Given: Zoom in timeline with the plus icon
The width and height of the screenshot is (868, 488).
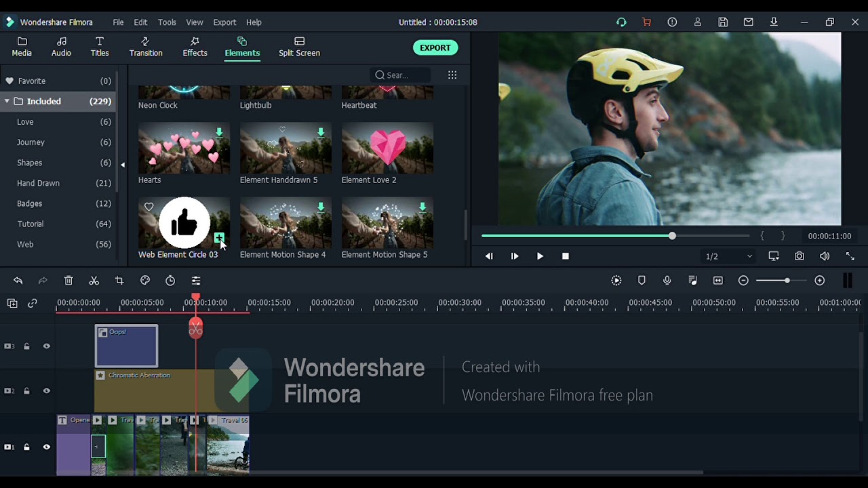Looking at the screenshot, I should [x=820, y=281].
